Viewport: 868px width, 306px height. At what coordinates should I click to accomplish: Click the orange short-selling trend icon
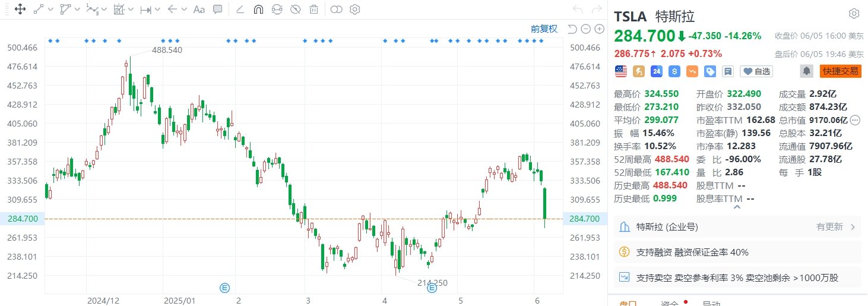[692, 71]
